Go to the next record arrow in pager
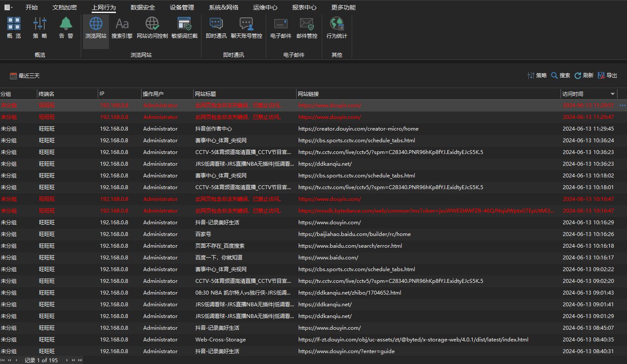The image size is (627, 364). pyautogui.click(x=67, y=360)
